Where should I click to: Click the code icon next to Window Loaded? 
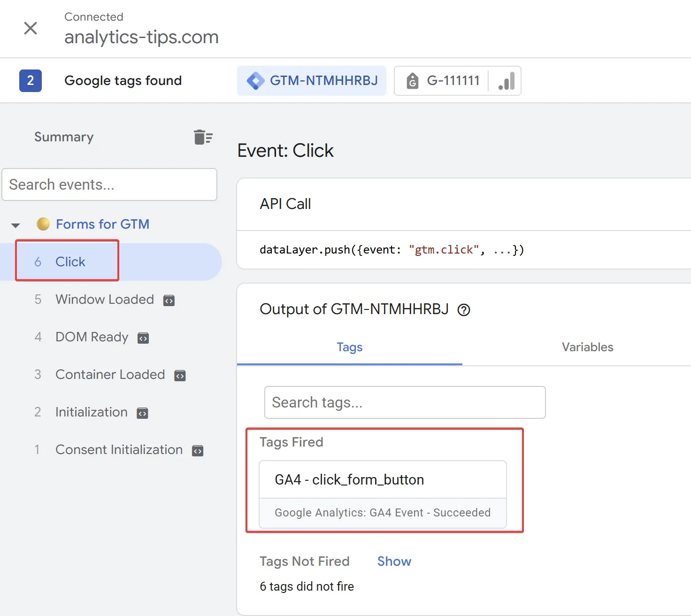pos(169,300)
